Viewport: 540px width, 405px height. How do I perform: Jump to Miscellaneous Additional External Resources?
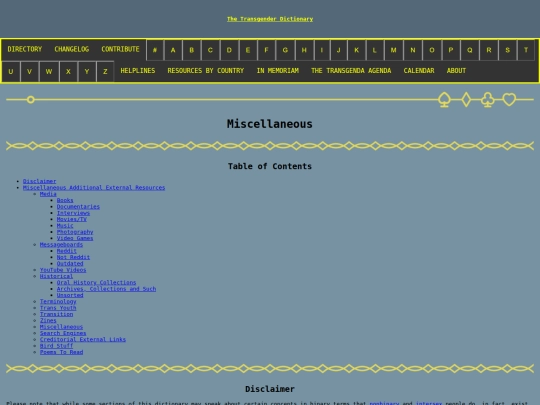[x=94, y=188]
